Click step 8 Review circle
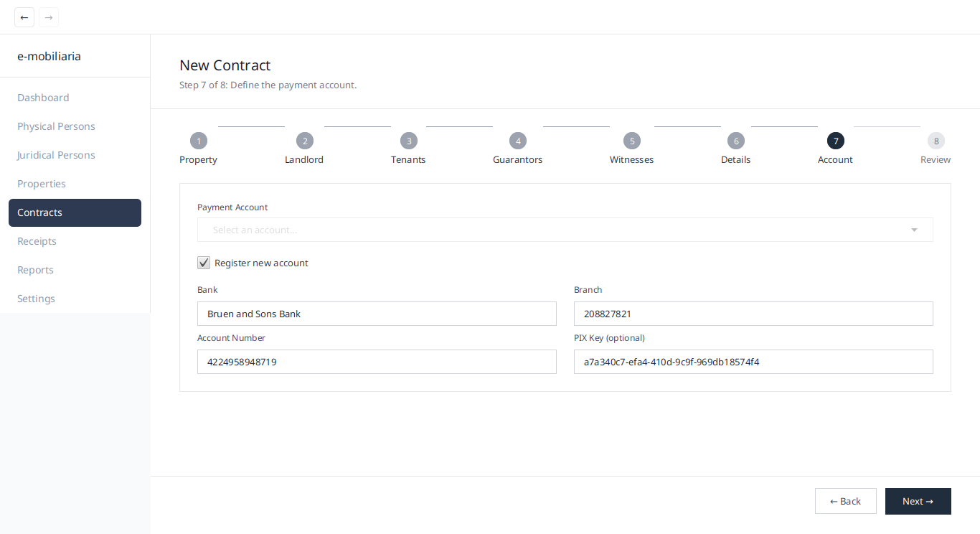The image size is (980, 534). 936,141
